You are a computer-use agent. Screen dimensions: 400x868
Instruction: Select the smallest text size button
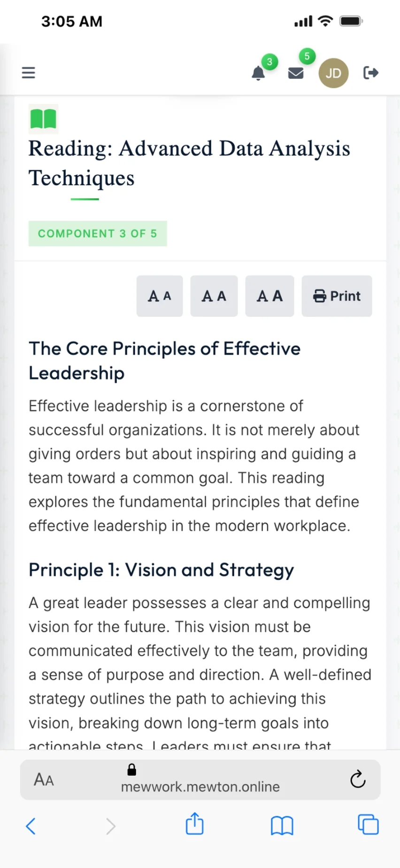point(160,296)
